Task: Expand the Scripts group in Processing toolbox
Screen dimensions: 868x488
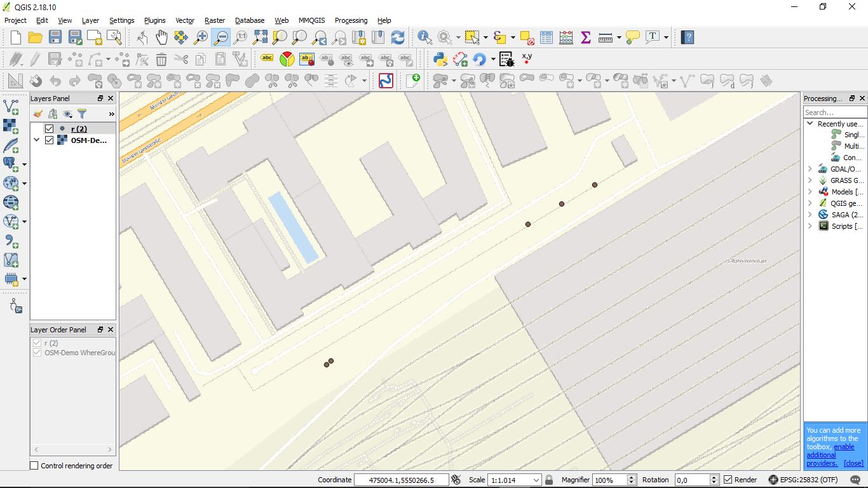Action: 810,226
